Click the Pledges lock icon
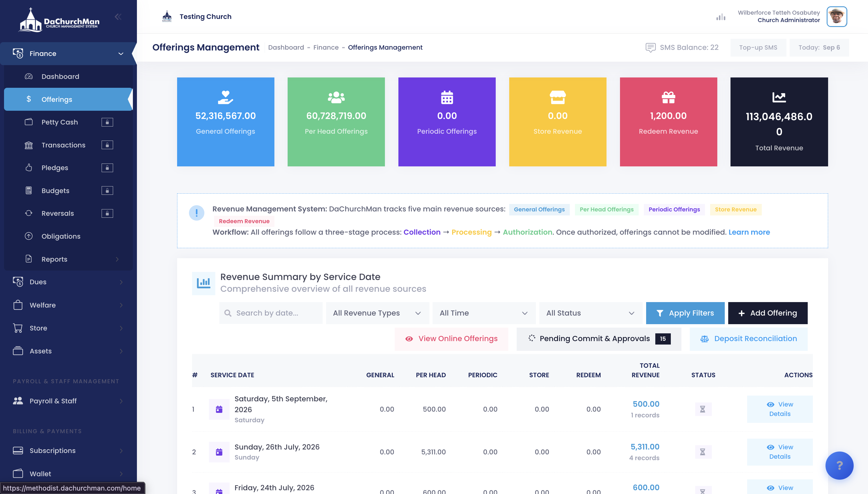 [x=107, y=168]
